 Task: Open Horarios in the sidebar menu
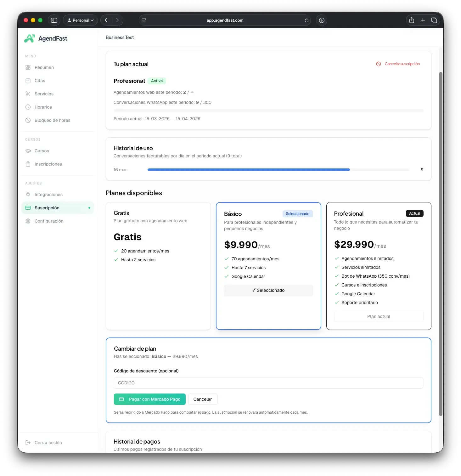pyautogui.click(x=58, y=107)
